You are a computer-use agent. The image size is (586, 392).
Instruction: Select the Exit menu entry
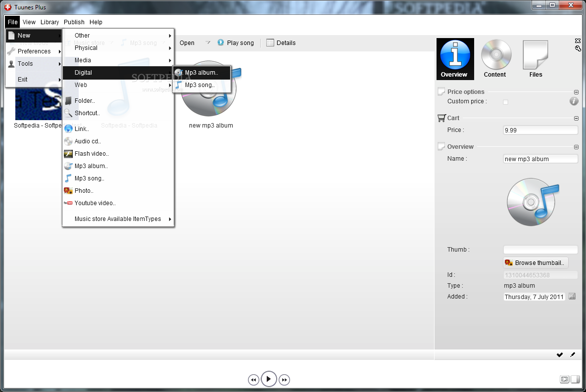pos(34,79)
